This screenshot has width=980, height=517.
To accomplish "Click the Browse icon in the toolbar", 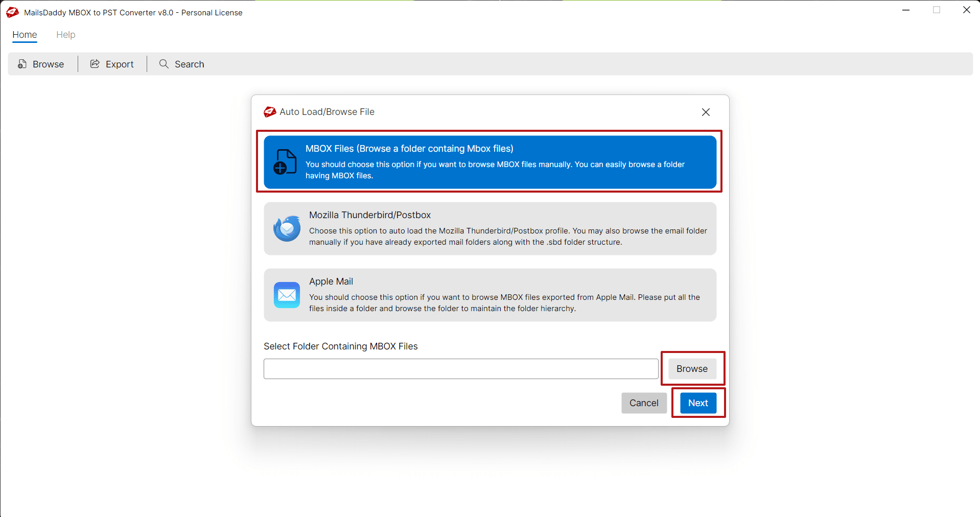I will (x=22, y=63).
